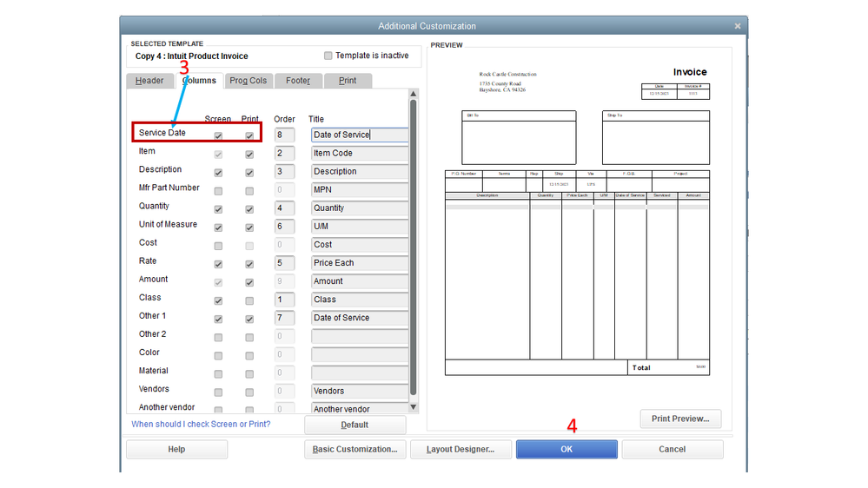Enable Cost Screen checkbox
The height and width of the screenshot is (488, 868).
(x=218, y=246)
